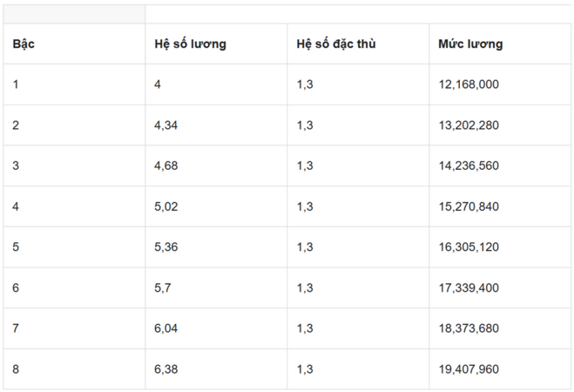The image size is (574, 392).
Task: Select the Mức lương column header
Action: coord(500,44)
